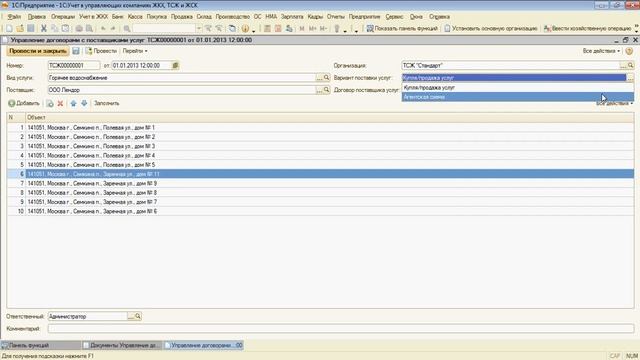The width and height of the screenshot is (640, 360).
Task: Click Провести и закрыть button
Action: coord(38,51)
